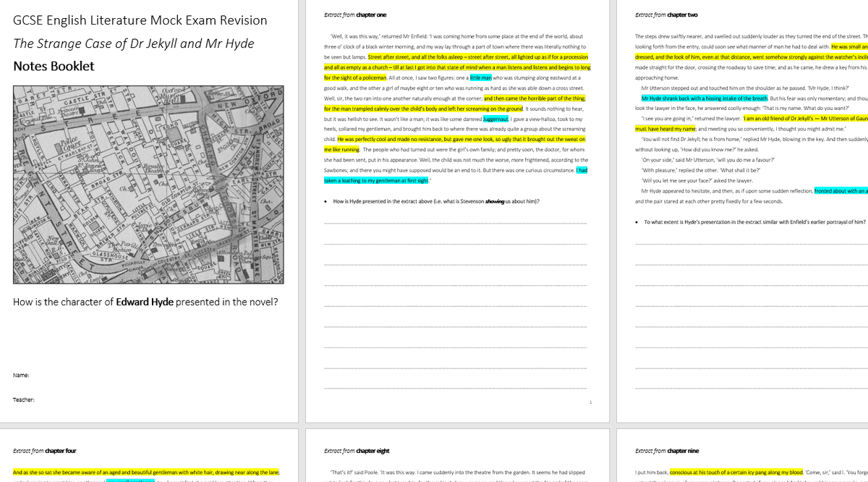
Task: Click the 'Teacher:' field label
Action: click(x=24, y=399)
